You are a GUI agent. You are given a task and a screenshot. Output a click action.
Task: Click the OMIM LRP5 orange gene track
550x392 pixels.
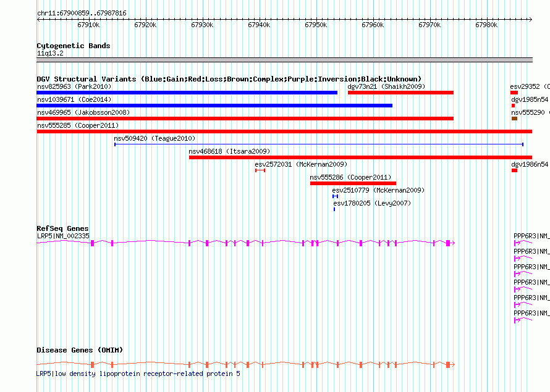pyautogui.click(x=245, y=365)
